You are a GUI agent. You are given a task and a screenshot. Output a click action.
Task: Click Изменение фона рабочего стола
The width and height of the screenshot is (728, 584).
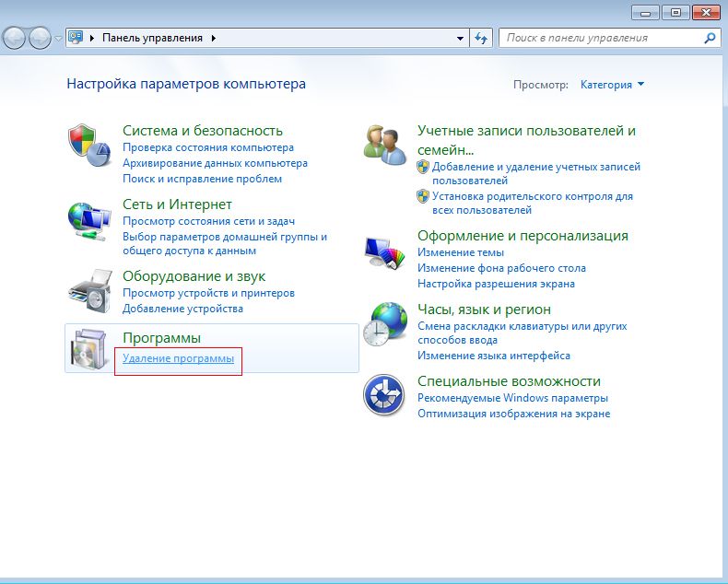[501, 268]
